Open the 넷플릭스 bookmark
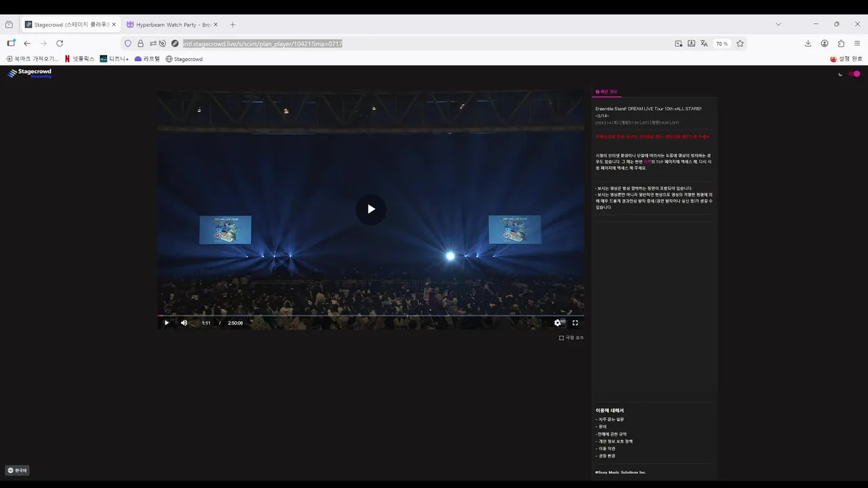This screenshot has height=488, width=868. (x=79, y=59)
